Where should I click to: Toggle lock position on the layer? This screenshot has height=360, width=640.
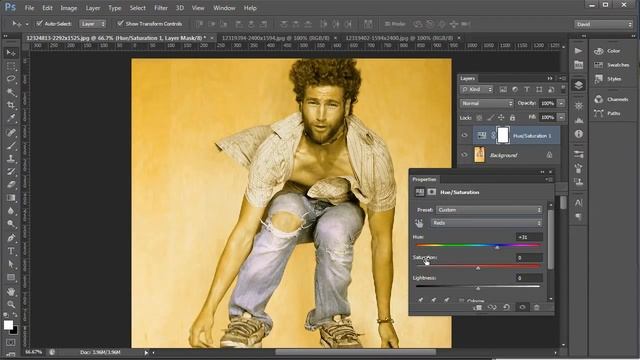[x=501, y=118]
